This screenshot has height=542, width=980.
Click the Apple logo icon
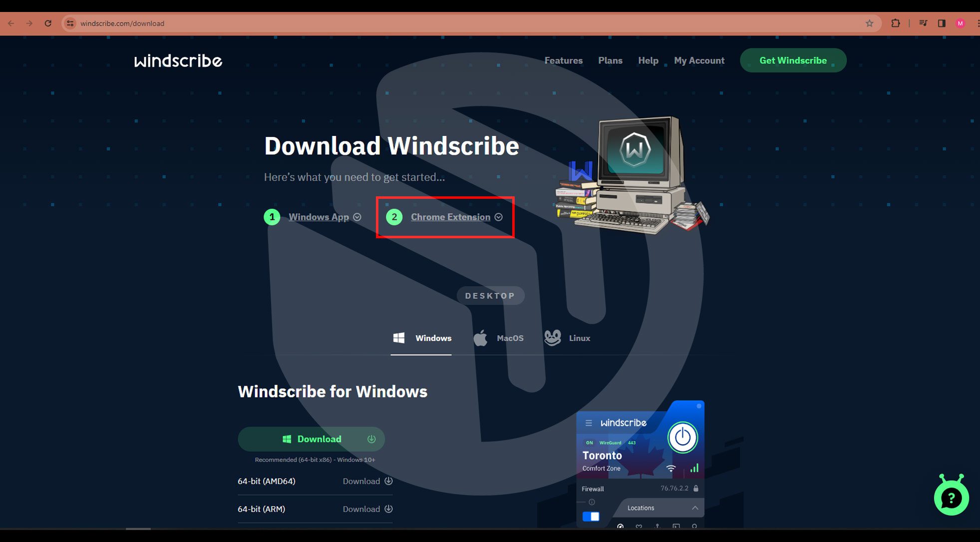[480, 338]
